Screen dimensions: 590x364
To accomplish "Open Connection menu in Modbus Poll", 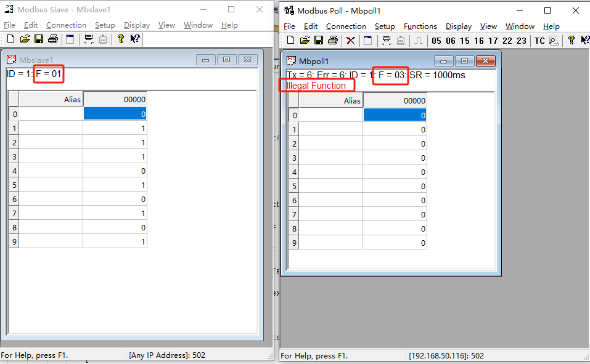I will 346,26.
